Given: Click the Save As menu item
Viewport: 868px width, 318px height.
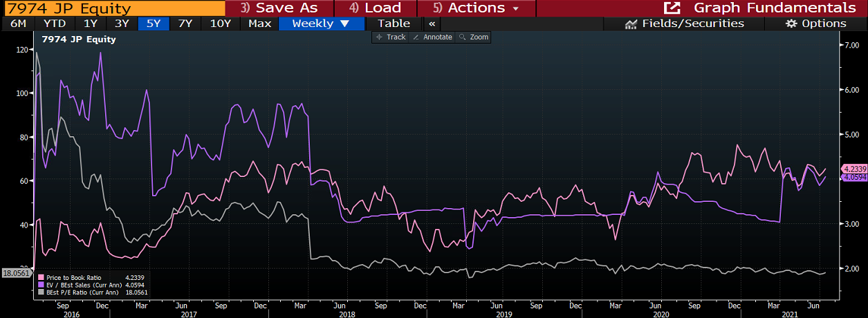Looking at the screenshot, I should coord(279,8).
